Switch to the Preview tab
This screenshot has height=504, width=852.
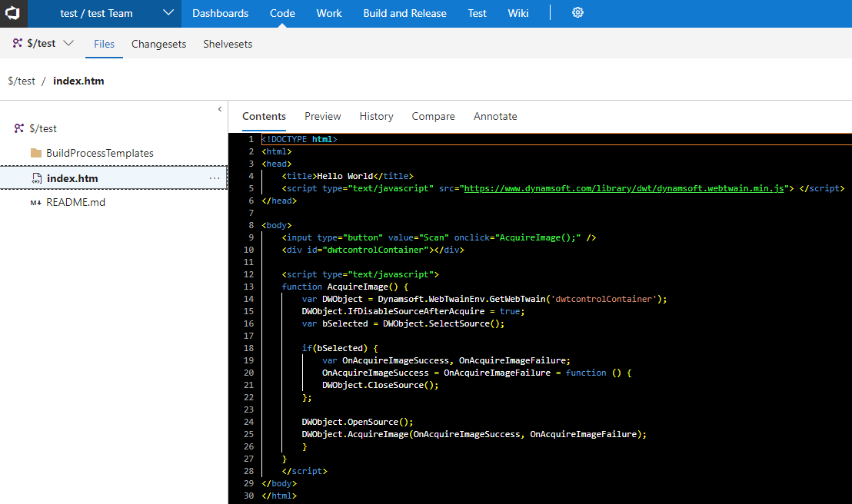tap(322, 116)
